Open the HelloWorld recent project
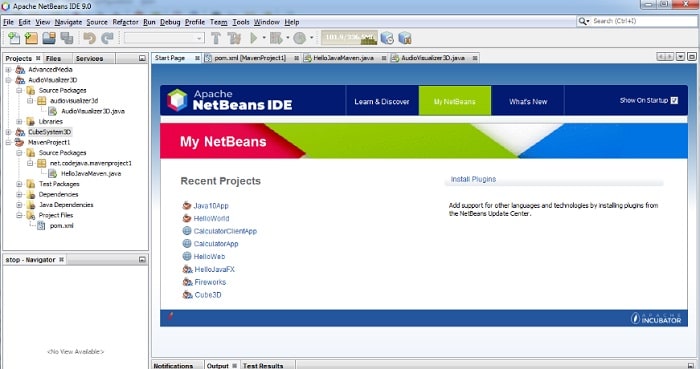 coord(211,219)
